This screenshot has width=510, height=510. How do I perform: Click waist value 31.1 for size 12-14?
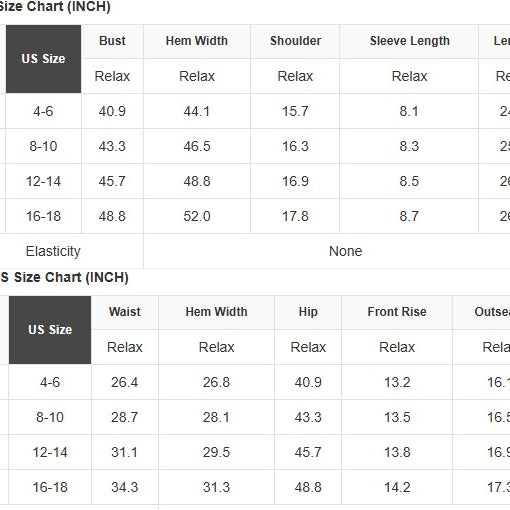pos(125,452)
